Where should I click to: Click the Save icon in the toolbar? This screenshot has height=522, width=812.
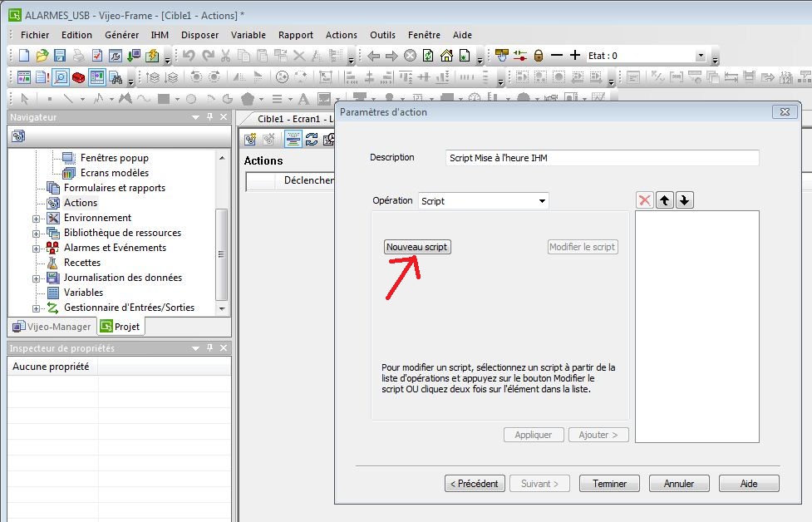[60, 56]
